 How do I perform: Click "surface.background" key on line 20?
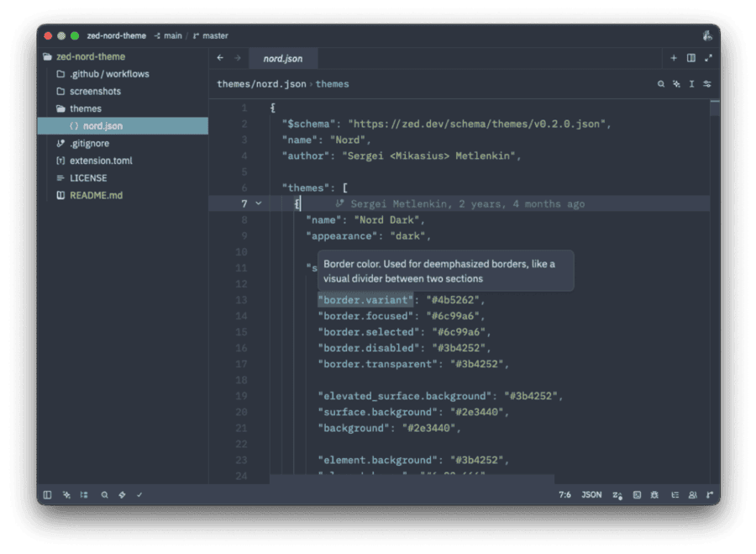click(377, 412)
